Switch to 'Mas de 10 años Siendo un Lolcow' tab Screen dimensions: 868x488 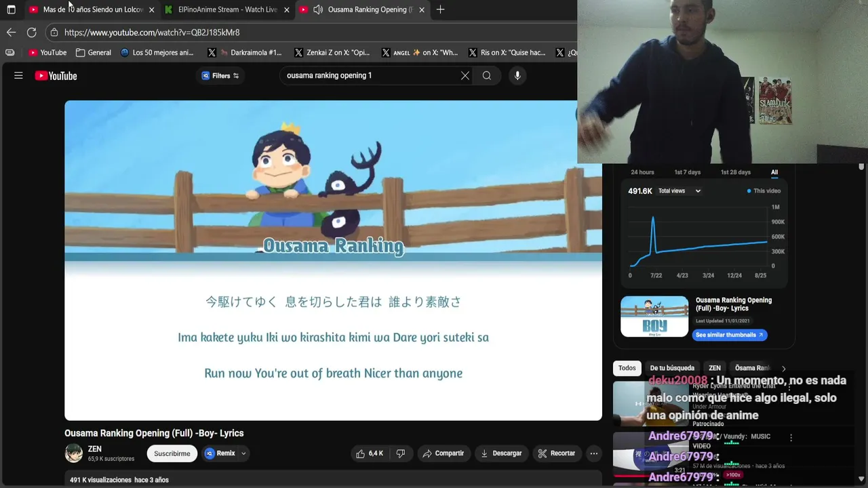(x=92, y=9)
